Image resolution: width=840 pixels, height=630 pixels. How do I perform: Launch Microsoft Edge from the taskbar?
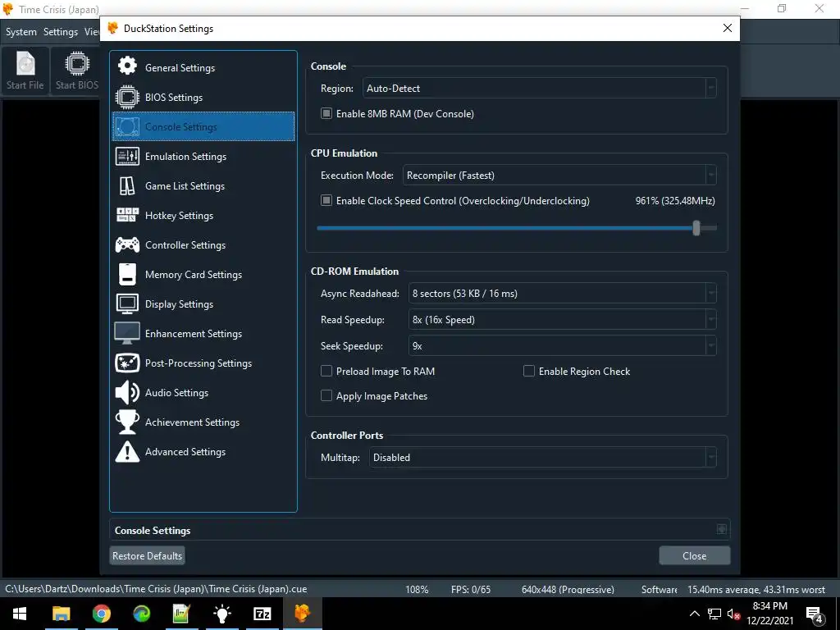click(141, 614)
